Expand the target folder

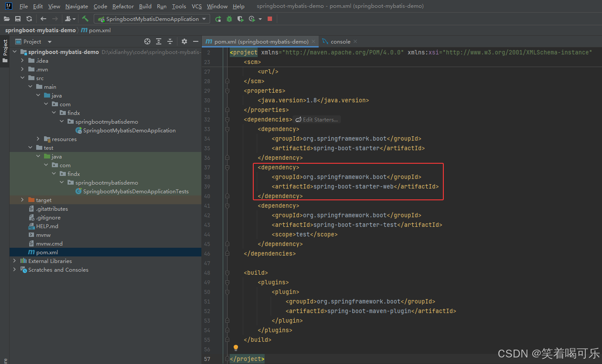click(22, 200)
